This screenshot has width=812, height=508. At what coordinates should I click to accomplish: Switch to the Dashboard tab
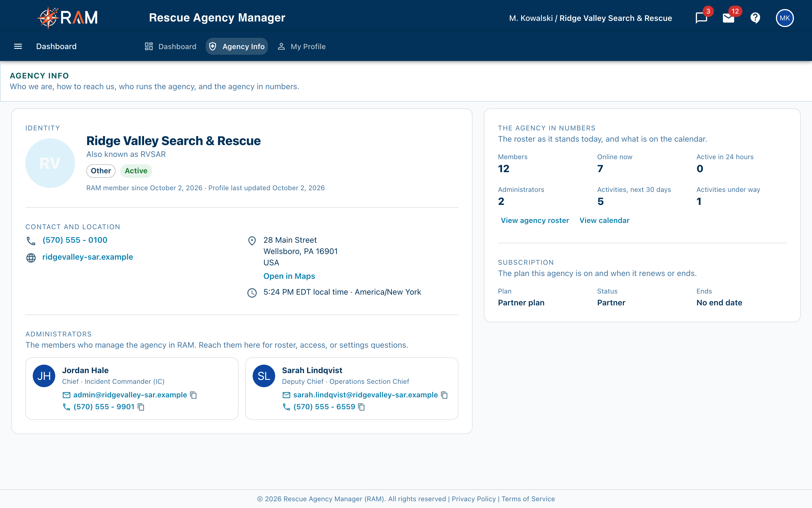pyautogui.click(x=171, y=46)
